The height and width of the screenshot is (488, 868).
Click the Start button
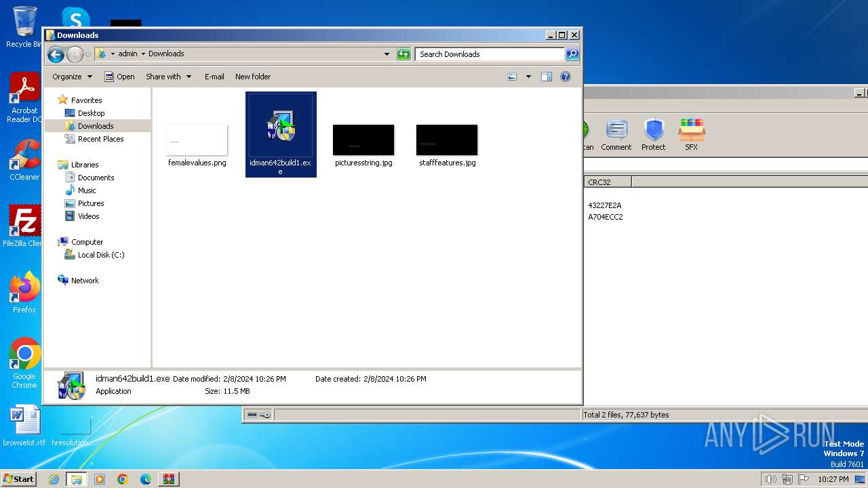coord(18,479)
